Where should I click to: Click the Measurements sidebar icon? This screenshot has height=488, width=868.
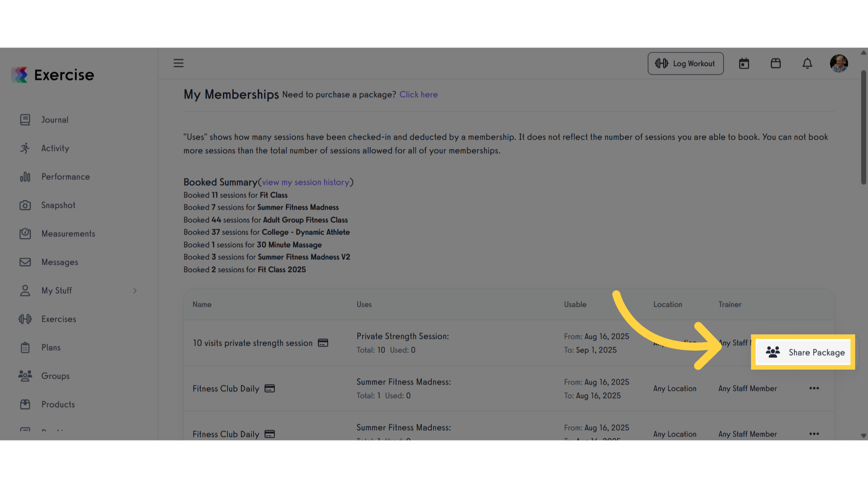point(25,234)
